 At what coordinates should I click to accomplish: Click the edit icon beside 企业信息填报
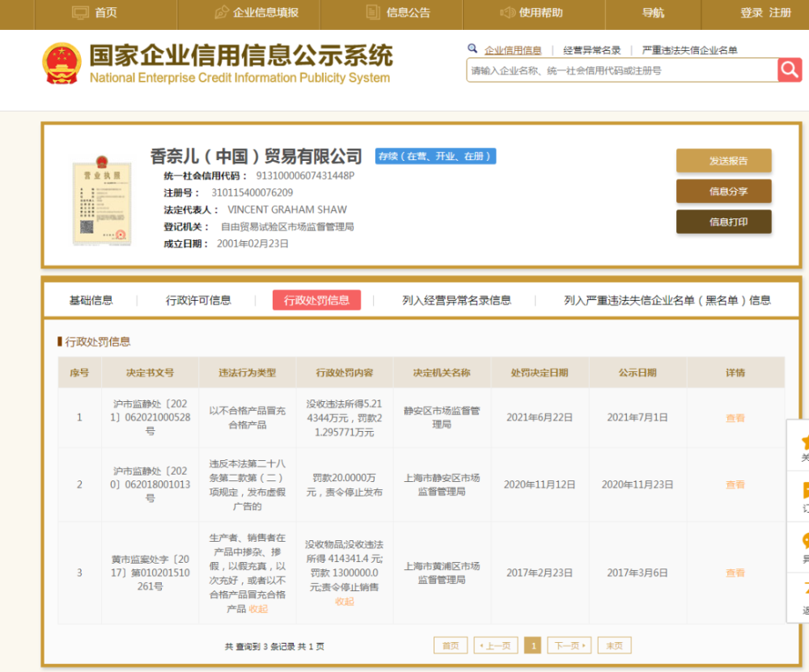(x=222, y=12)
